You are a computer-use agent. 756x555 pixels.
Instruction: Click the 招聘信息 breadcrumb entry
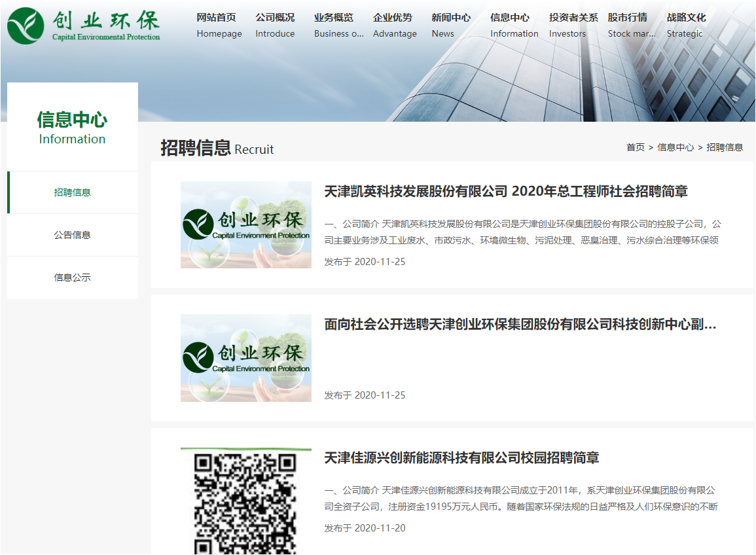(x=725, y=147)
